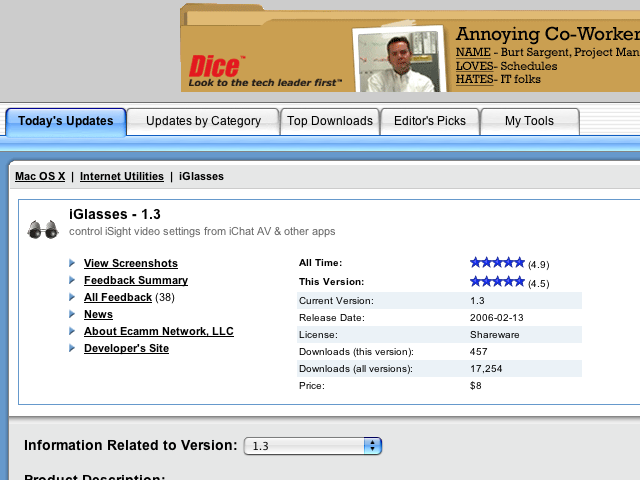Open the My Tools tab
Screen dimensions: 640x480
coord(529,121)
